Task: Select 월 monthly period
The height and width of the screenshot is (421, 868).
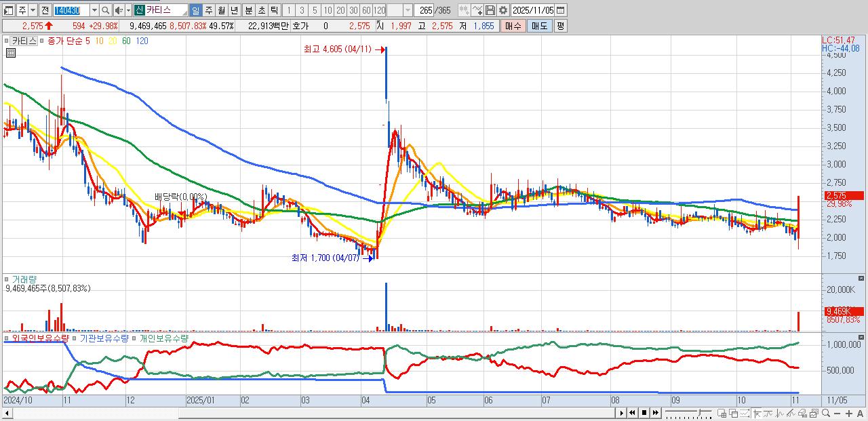Action: [221, 11]
